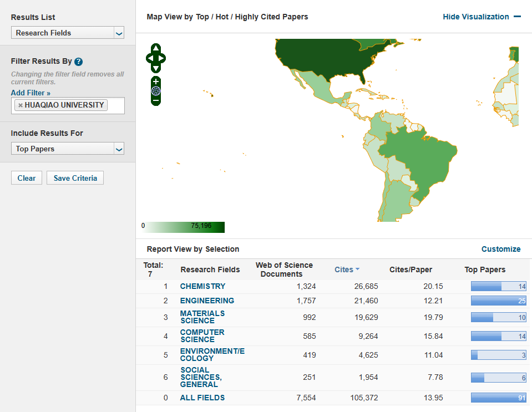
Task: Click the Top Papers column header
Action: pos(485,269)
